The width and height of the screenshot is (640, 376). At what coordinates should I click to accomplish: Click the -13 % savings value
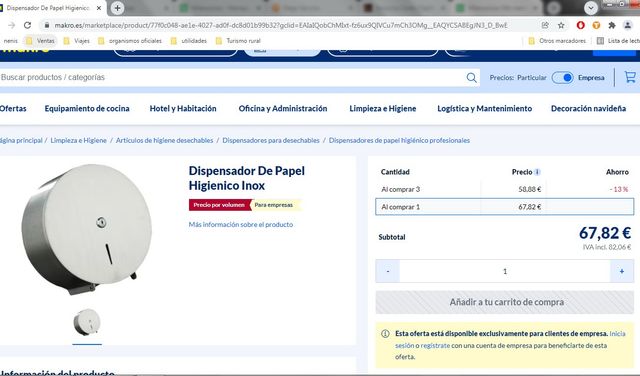pyautogui.click(x=619, y=189)
